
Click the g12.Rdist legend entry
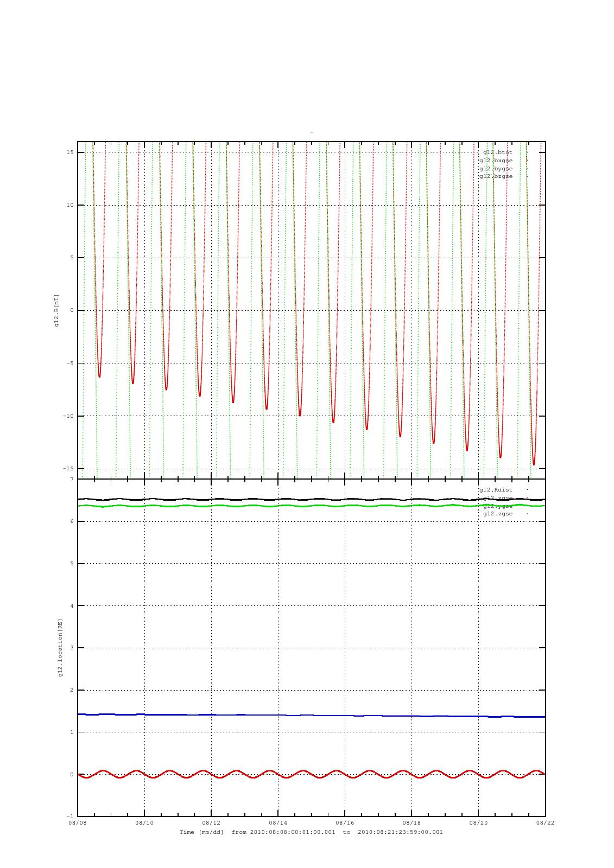pos(496,490)
